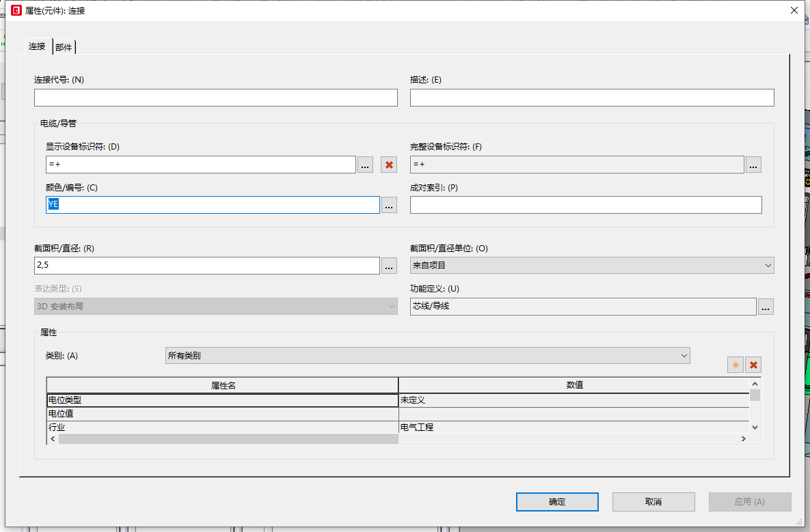Click the 确定 button
The height and width of the screenshot is (532, 810).
[557, 502]
